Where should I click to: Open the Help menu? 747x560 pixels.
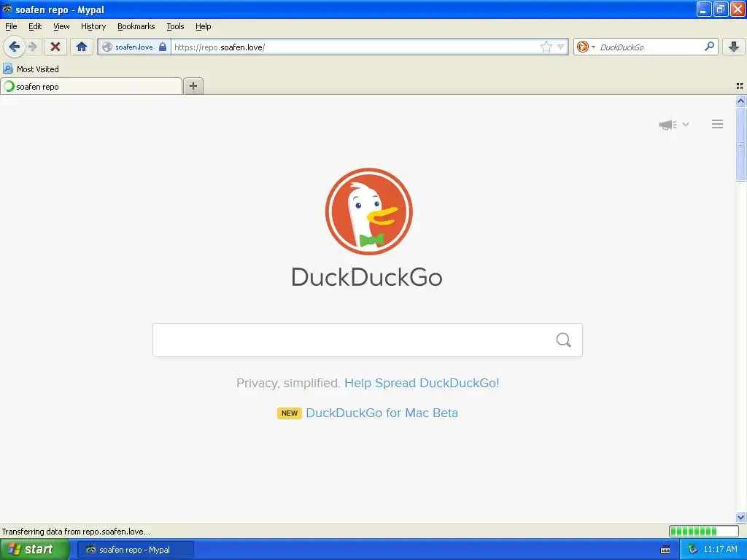[204, 26]
